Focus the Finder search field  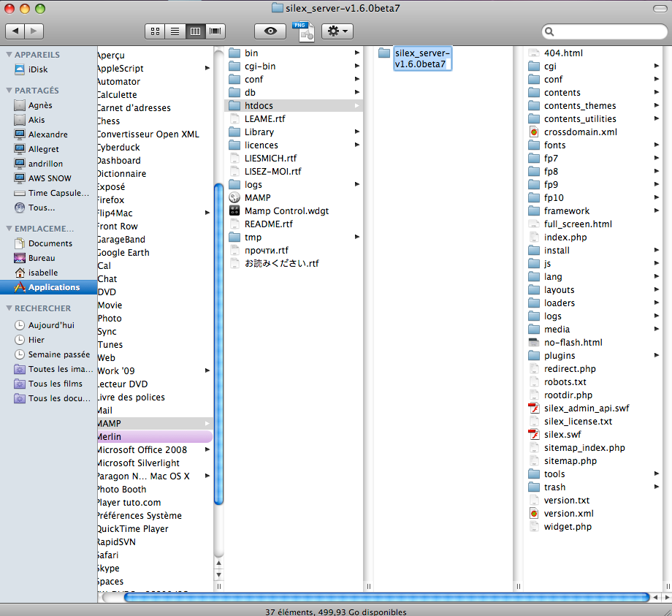point(605,31)
